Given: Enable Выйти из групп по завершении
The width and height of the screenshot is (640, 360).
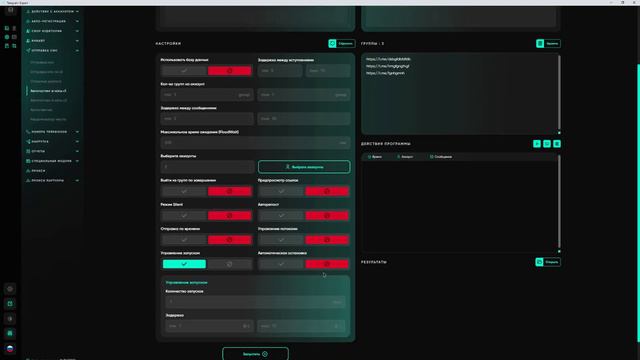Looking at the screenshot, I should [x=184, y=191].
